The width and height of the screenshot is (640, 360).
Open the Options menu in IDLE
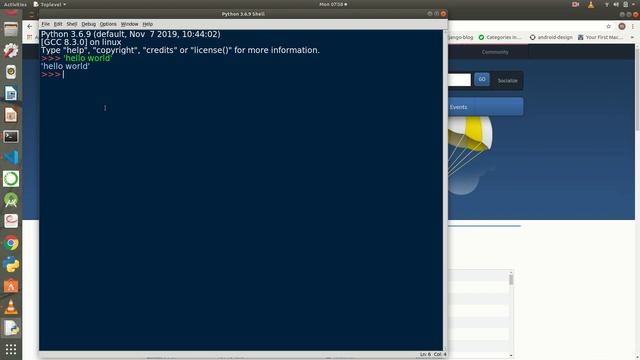[108, 24]
